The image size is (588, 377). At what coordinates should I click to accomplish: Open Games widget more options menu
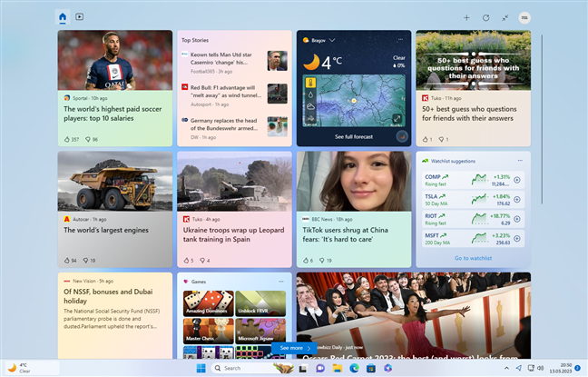pos(281,282)
